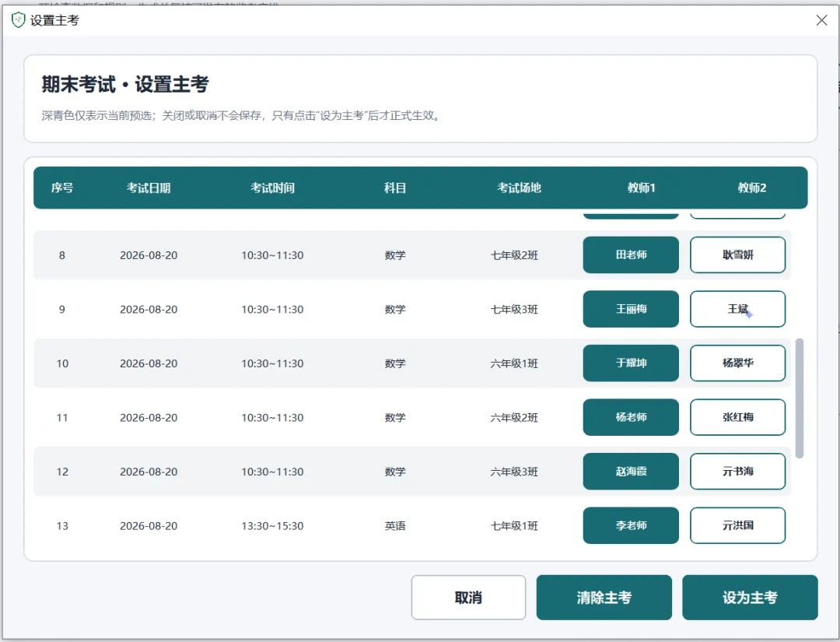This screenshot has height=642, width=840.
Task: Click the 考试日期 column header
Action: coord(149,188)
